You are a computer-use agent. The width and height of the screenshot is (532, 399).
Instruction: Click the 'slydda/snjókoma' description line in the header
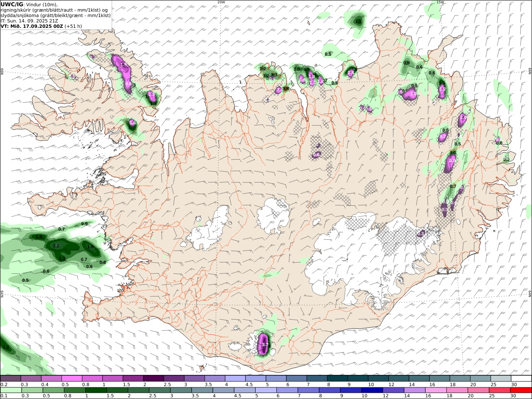[x=55, y=15]
